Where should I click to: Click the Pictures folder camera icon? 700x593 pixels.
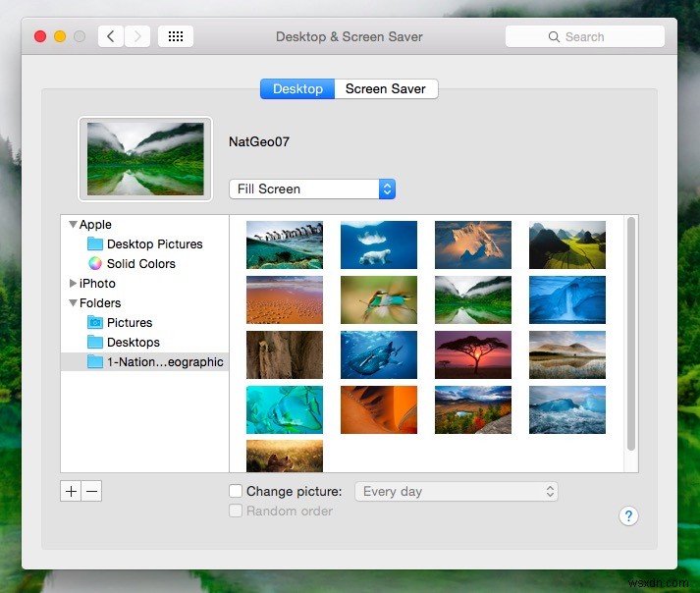(x=95, y=322)
